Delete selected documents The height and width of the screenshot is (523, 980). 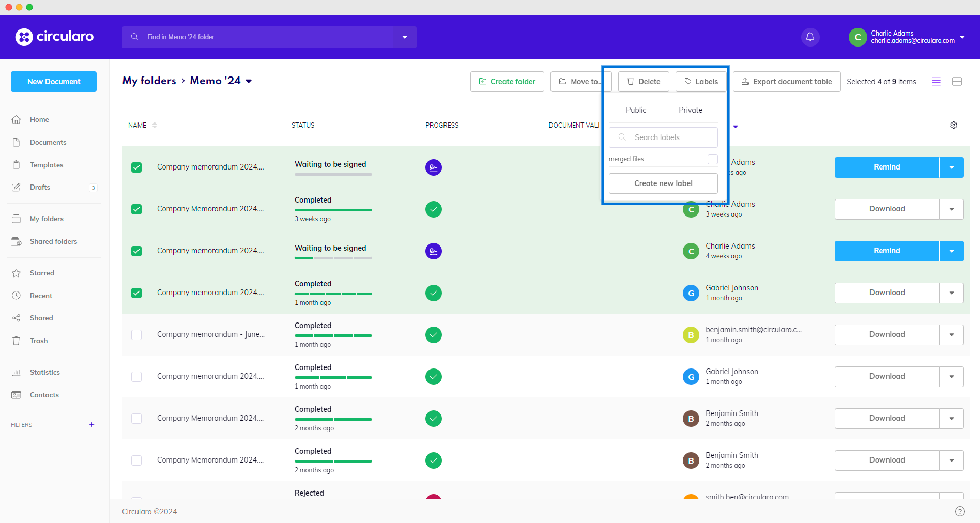click(644, 82)
